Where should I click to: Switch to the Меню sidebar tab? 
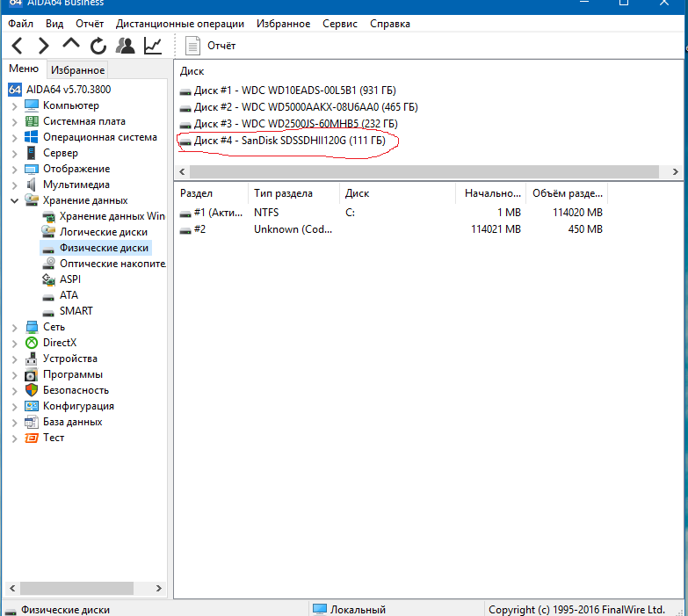tap(24, 69)
